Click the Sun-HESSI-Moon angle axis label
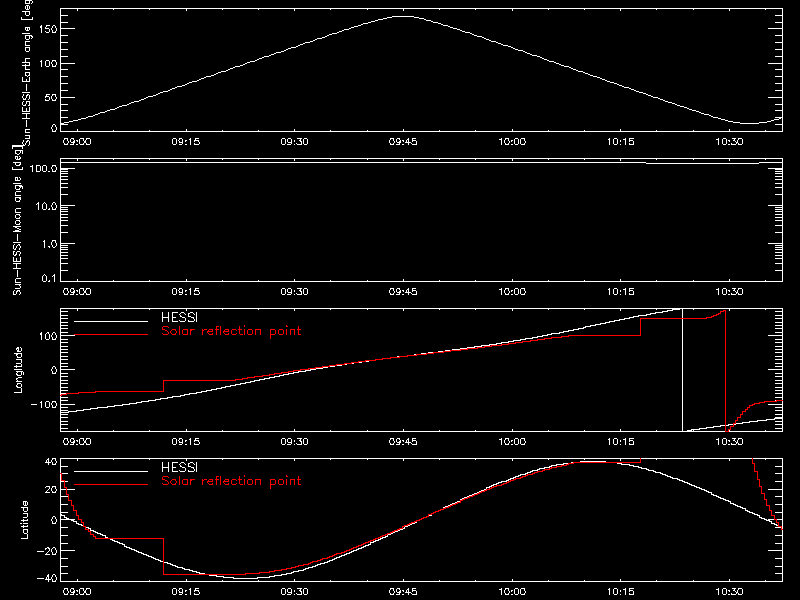 tap(17, 221)
